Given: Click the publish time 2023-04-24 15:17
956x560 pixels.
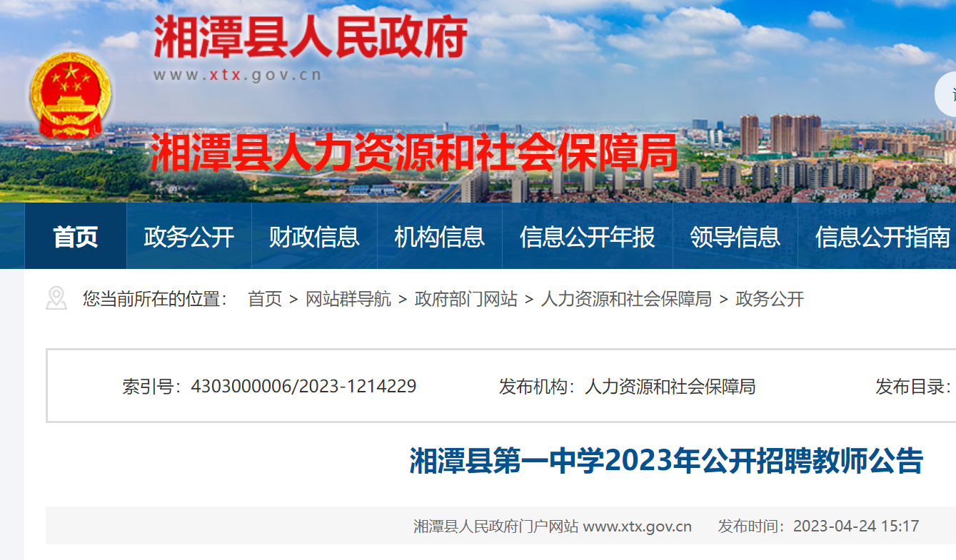Looking at the screenshot, I should [856, 526].
